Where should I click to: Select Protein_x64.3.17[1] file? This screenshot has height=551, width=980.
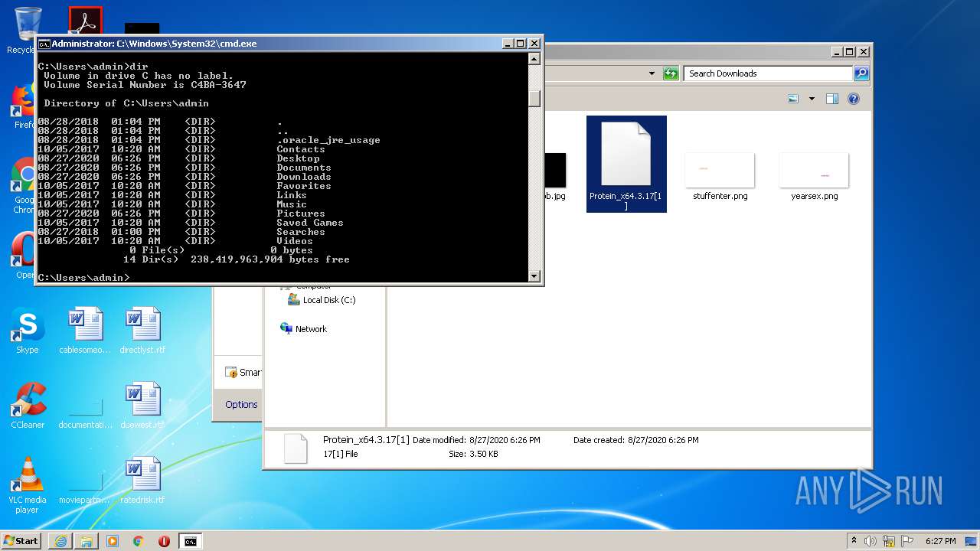tap(626, 164)
